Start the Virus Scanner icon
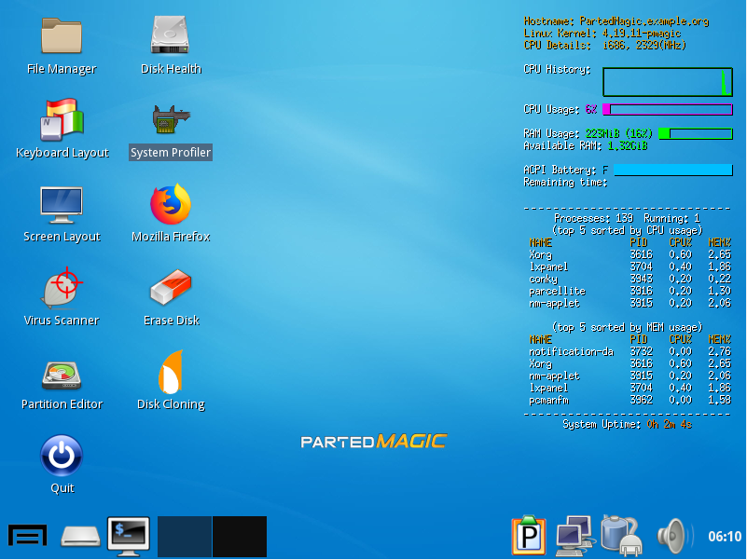 pyautogui.click(x=62, y=288)
